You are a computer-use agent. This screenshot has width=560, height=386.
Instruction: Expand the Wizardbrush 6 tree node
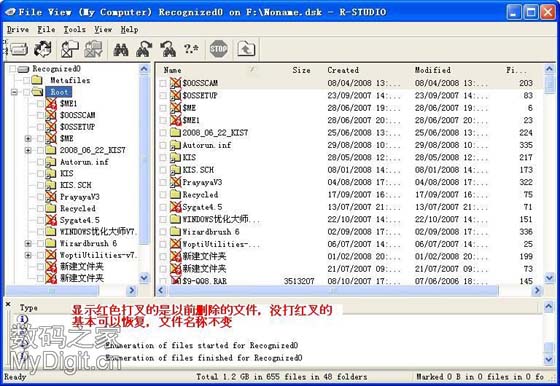coord(28,244)
